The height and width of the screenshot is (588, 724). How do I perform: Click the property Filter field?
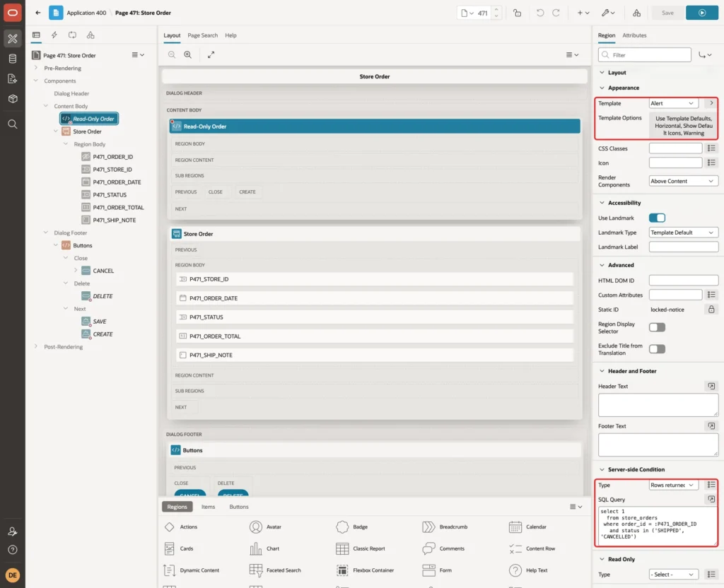coord(645,55)
